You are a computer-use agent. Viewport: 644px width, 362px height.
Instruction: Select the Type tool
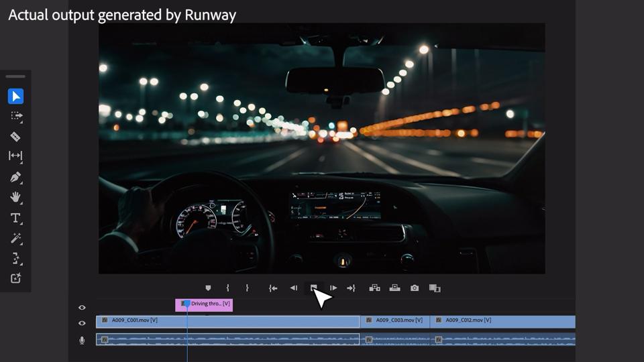(15, 218)
